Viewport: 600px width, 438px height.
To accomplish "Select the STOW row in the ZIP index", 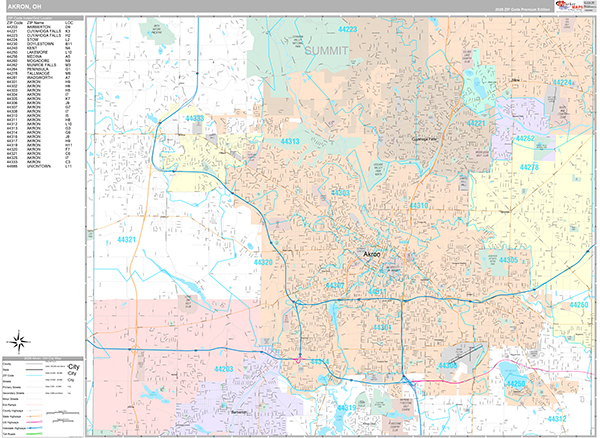I will [39, 39].
